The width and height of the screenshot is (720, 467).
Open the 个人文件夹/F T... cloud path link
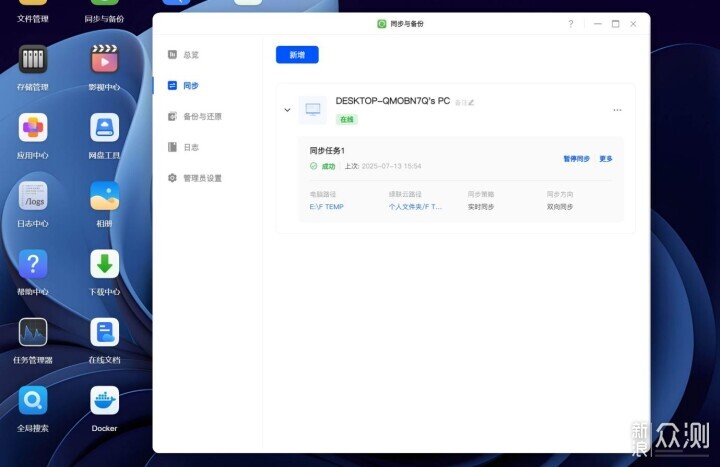(415, 207)
